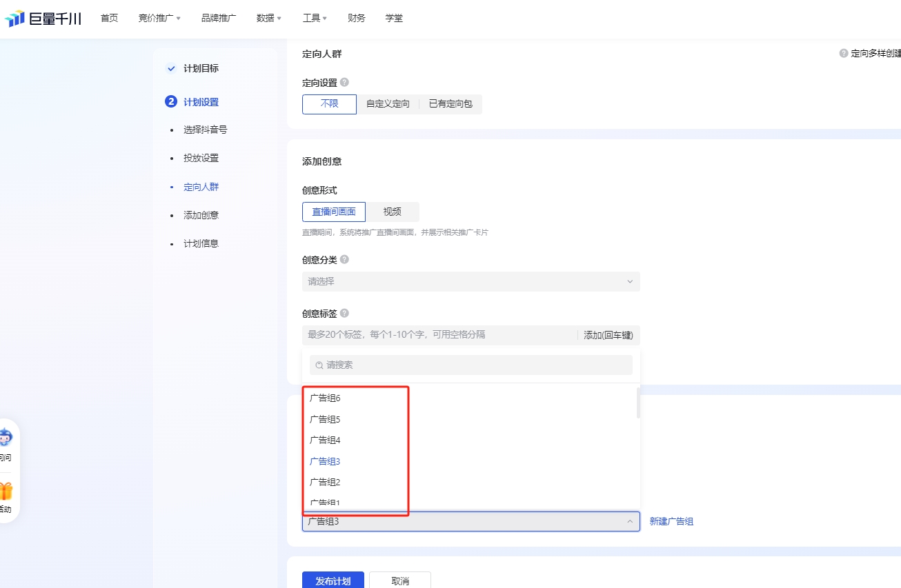Screen dimensions: 901x588
Task: Click the help icon next to 定向多样创建
Action: [844, 53]
